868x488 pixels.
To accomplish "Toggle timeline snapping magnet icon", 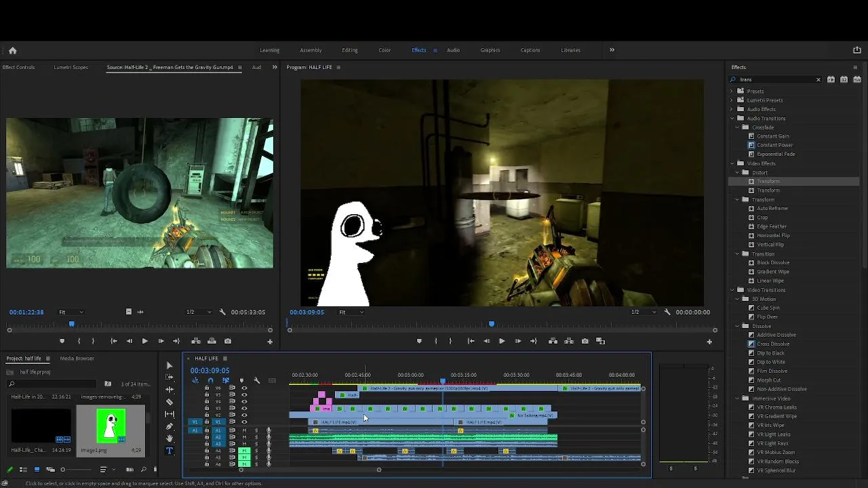I will (210, 380).
